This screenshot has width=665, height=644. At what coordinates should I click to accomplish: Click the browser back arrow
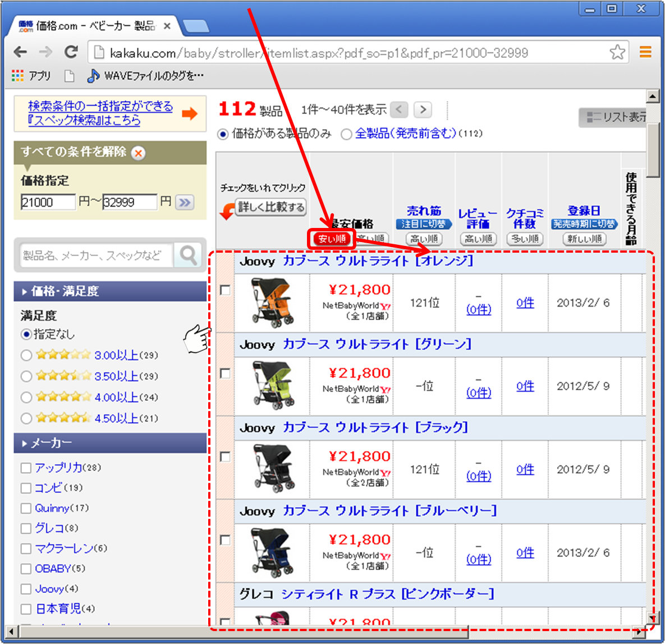tap(21, 52)
